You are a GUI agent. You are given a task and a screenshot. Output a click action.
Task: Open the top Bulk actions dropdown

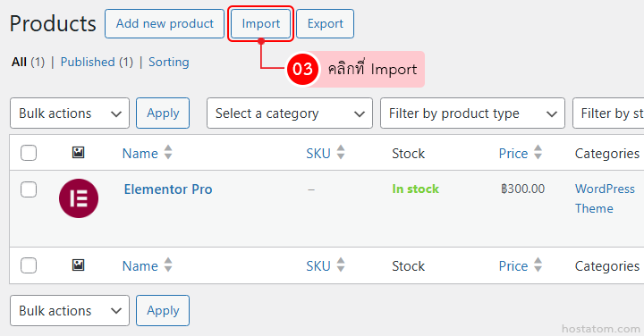point(70,113)
